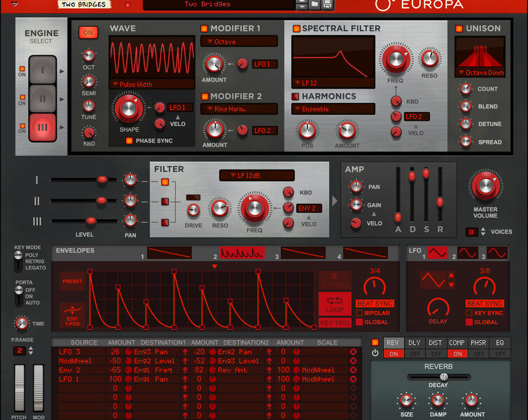Click the Spectral Filter FREQ knob
The height and width of the screenshot is (420, 528).
click(x=396, y=59)
